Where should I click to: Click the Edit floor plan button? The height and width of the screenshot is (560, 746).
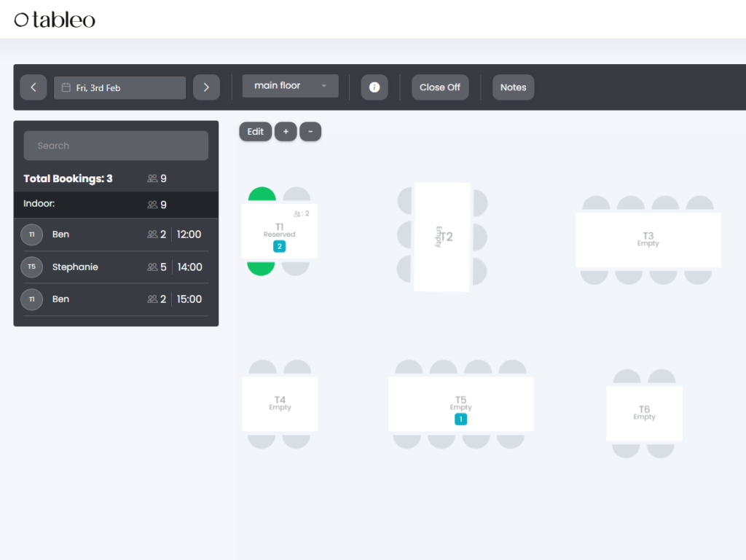click(256, 132)
